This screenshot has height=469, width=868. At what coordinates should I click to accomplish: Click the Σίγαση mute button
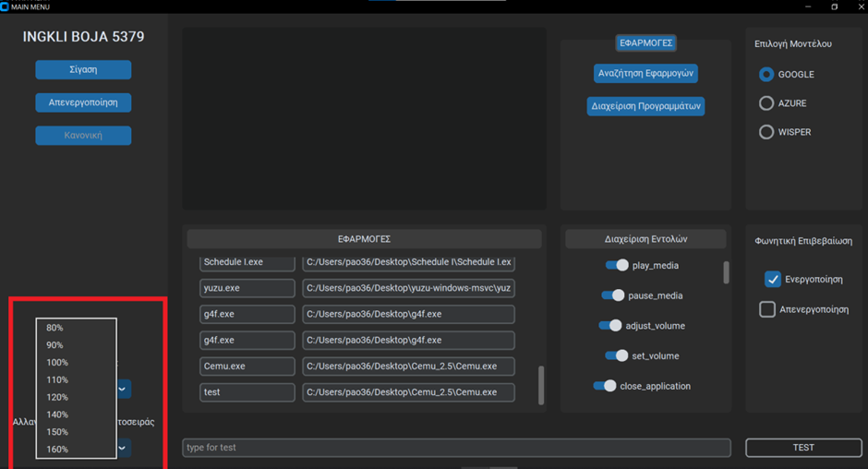click(x=83, y=70)
